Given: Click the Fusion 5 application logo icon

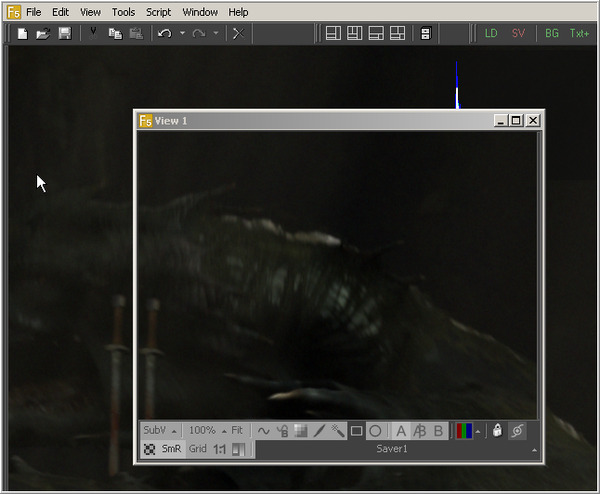Looking at the screenshot, I should coord(13,12).
